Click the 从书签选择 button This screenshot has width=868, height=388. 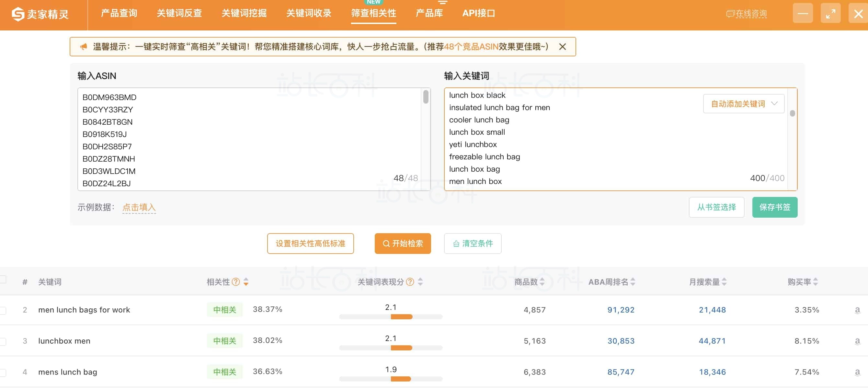point(716,207)
